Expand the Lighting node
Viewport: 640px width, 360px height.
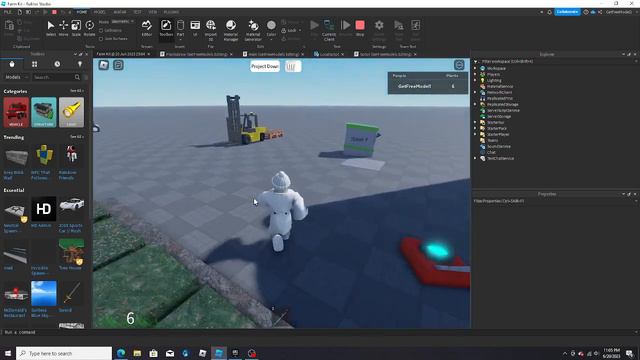[476, 80]
